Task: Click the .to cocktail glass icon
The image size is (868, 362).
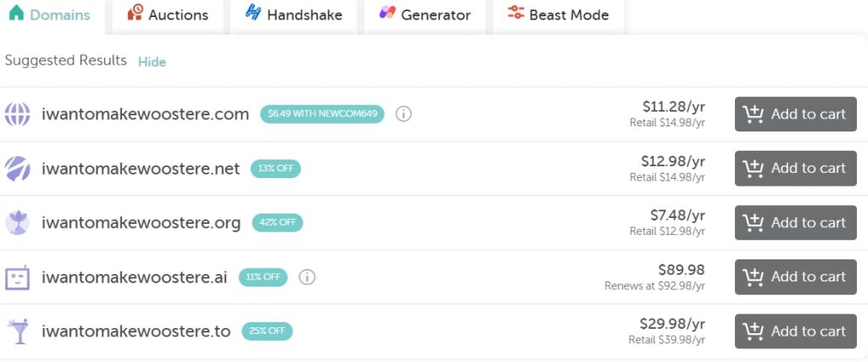Action: coord(17,331)
